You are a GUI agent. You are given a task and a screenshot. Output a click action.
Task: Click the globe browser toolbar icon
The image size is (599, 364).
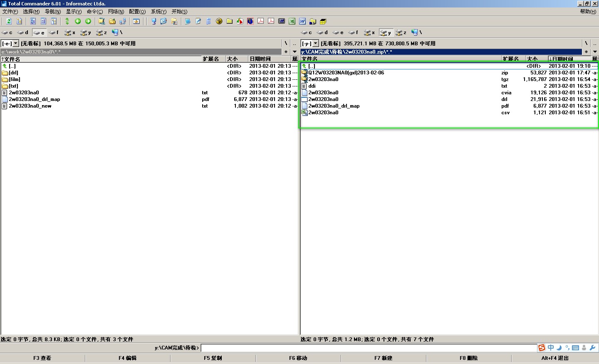(250, 21)
